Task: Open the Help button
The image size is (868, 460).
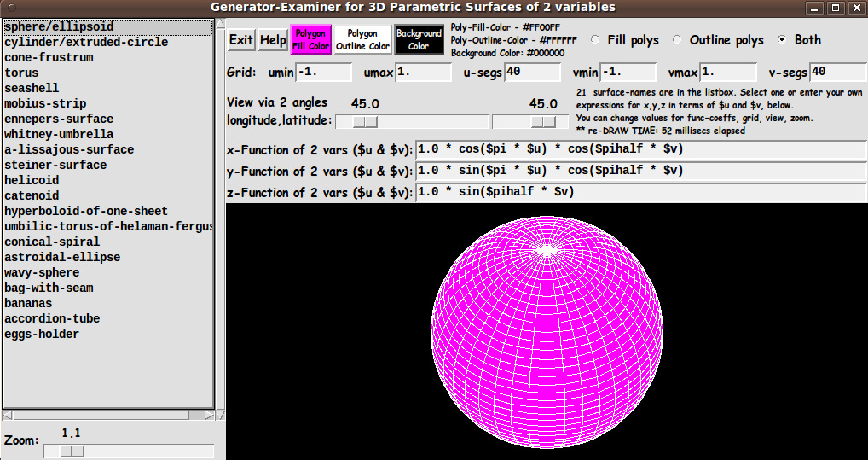Action: (x=273, y=39)
